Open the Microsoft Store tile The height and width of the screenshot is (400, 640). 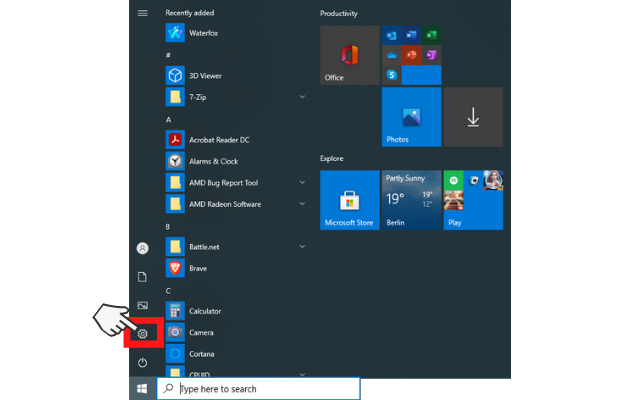click(x=350, y=200)
